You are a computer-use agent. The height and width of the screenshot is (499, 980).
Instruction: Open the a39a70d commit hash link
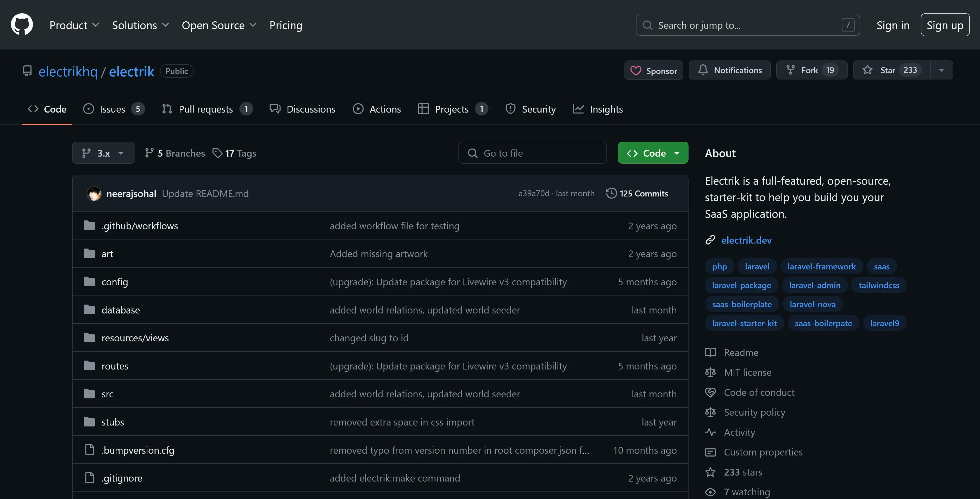[534, 193]
